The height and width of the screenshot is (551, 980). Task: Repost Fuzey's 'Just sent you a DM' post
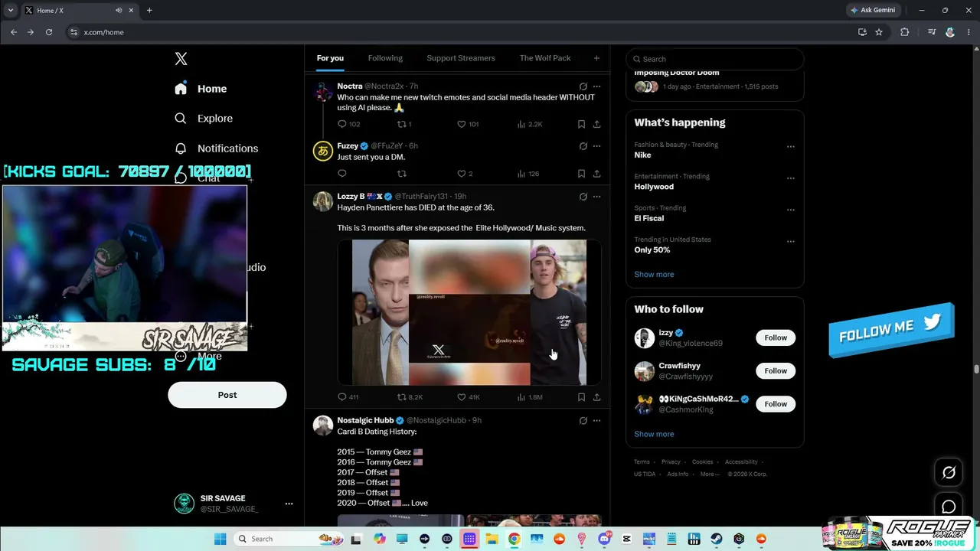(x=402, y=174)
